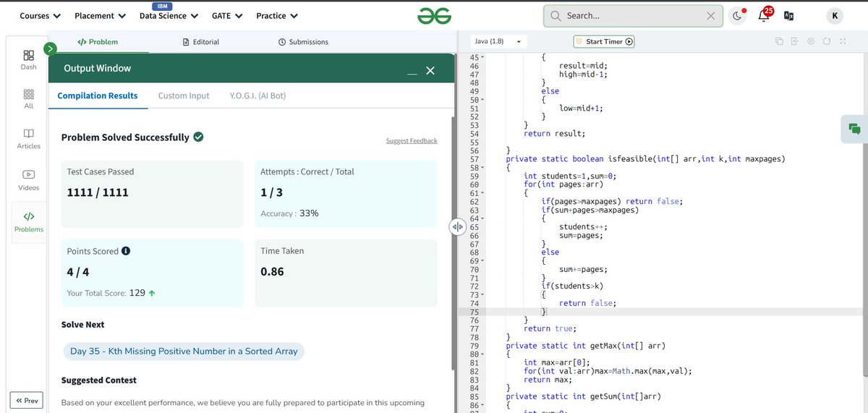Screen dimensions: 868x413
Task: Open Videos in the sidebar
Action: (x=28, y=180)
